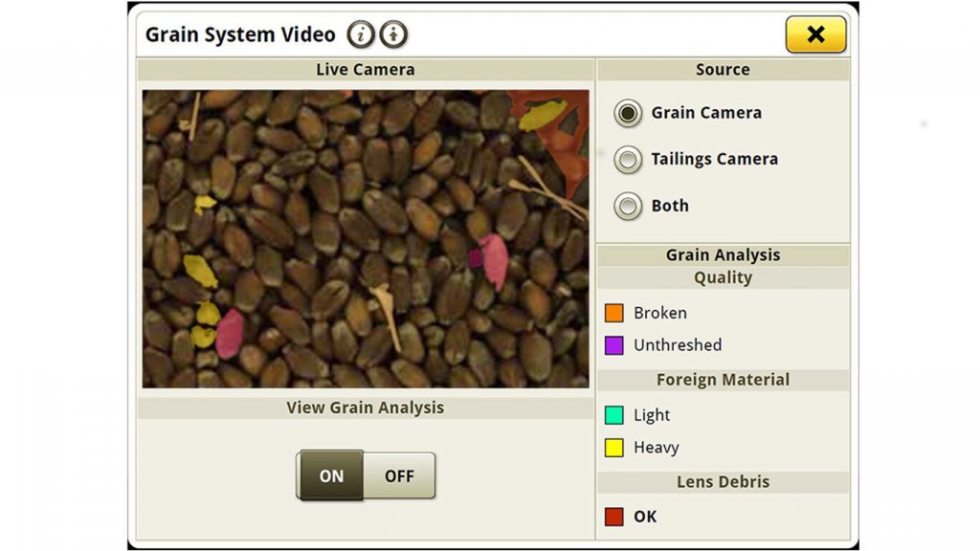Viewport: 980px width, 551px height.
Task: Click the Heavy label text
Action: point(657,448)
